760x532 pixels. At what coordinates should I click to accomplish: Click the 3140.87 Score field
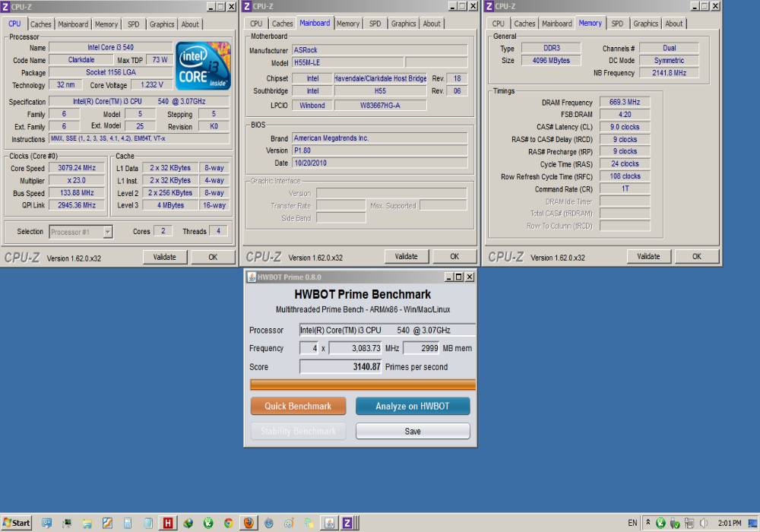pos(340,367)
